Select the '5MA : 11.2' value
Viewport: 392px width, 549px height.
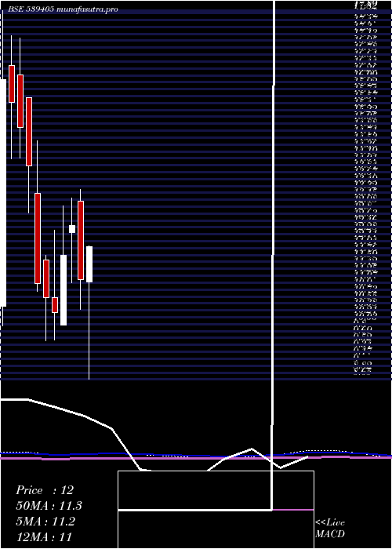click(x=45, y=522)
